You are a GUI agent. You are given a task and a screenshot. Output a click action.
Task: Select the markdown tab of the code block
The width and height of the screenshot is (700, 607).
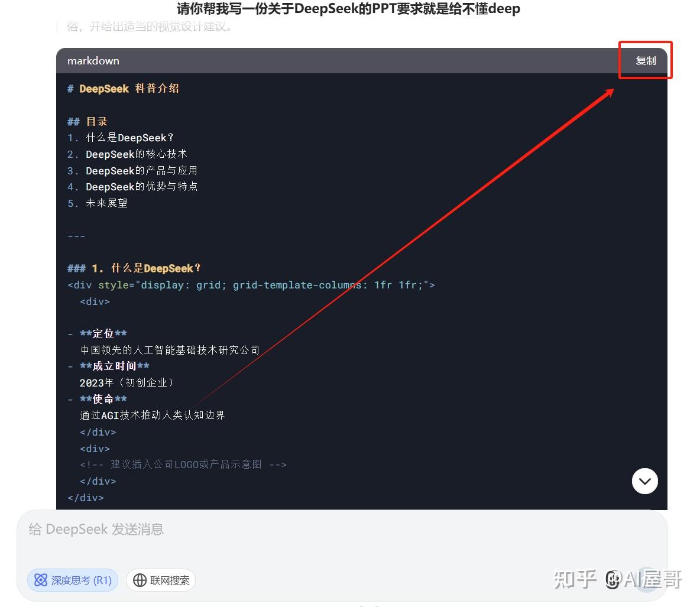pos(93,60)
